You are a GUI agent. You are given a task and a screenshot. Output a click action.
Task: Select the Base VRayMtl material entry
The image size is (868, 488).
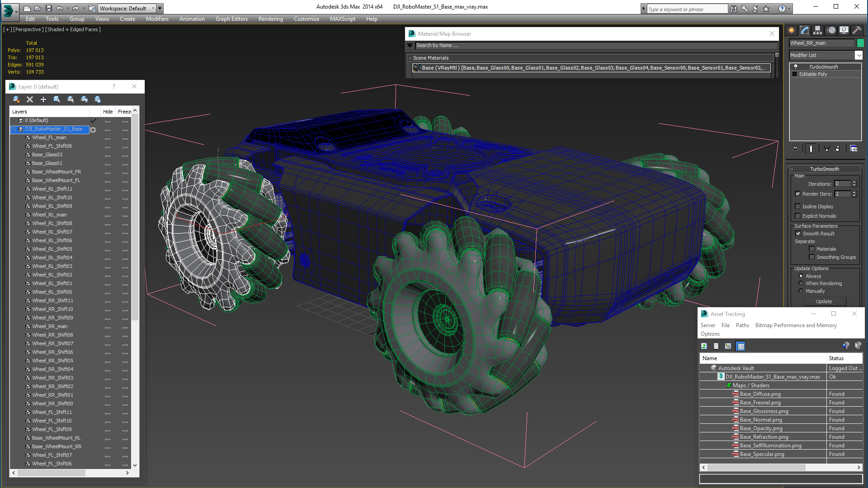tap(591, 68)
